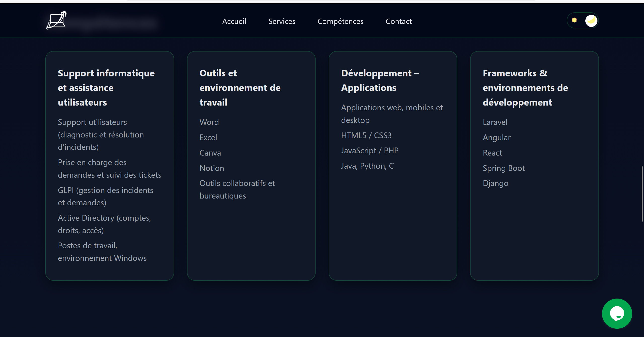Screen dimensions: 644x337
Task: Click Frameworks & environnements de développement heading
Action: [525, 88]
